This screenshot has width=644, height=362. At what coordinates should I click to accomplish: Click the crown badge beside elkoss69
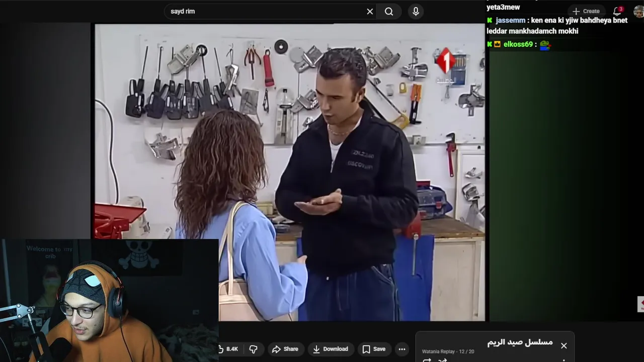pyautogui.click(x=497, y=44)
